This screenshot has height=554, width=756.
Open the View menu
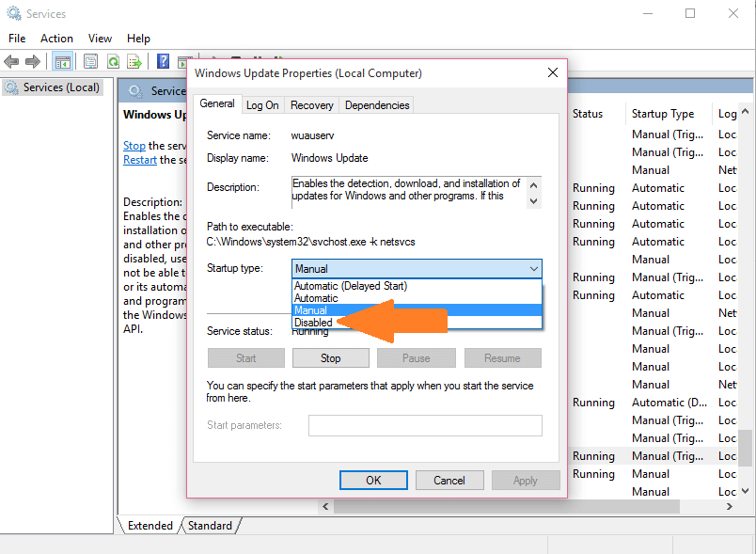tap(100, 38)
